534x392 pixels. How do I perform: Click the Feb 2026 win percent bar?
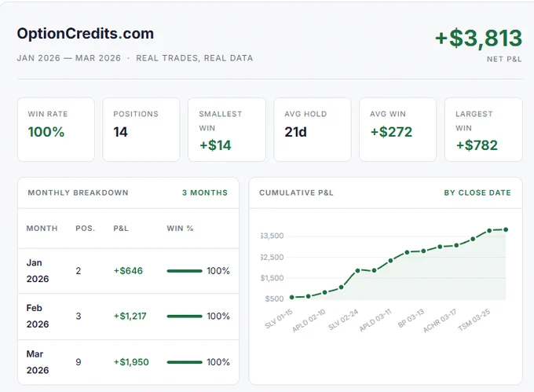[185, 317]
